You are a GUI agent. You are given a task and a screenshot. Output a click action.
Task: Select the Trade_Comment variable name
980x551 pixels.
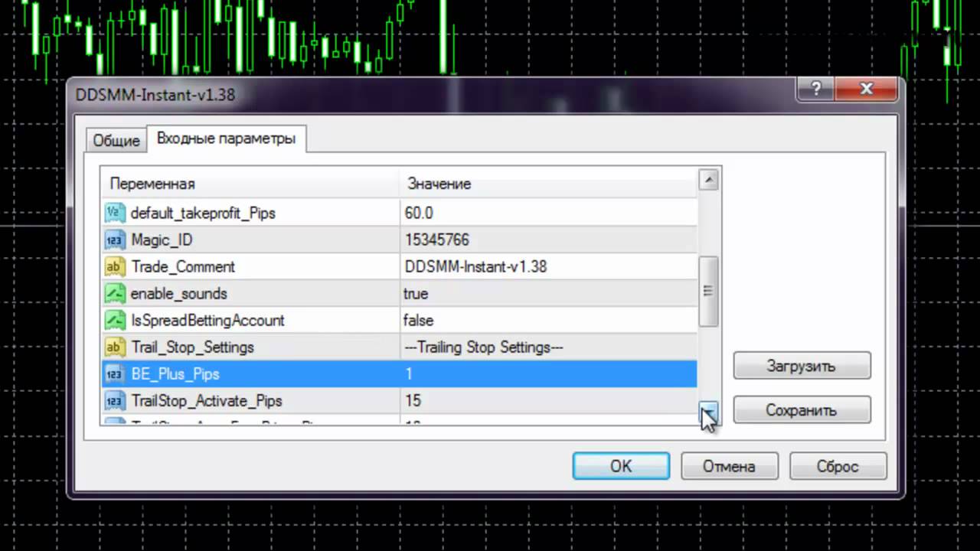tap(183, 266)
